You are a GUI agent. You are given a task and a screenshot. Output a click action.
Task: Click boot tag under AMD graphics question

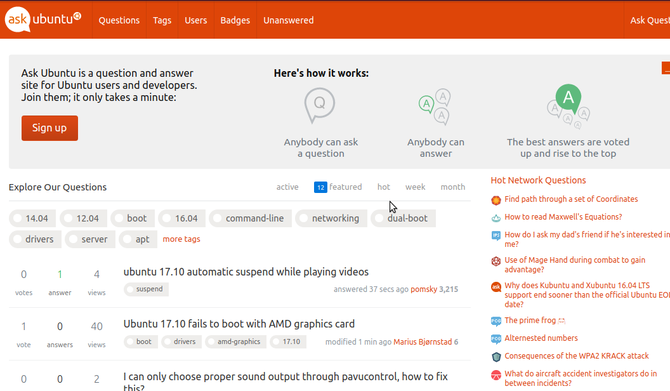click(141, 342)
